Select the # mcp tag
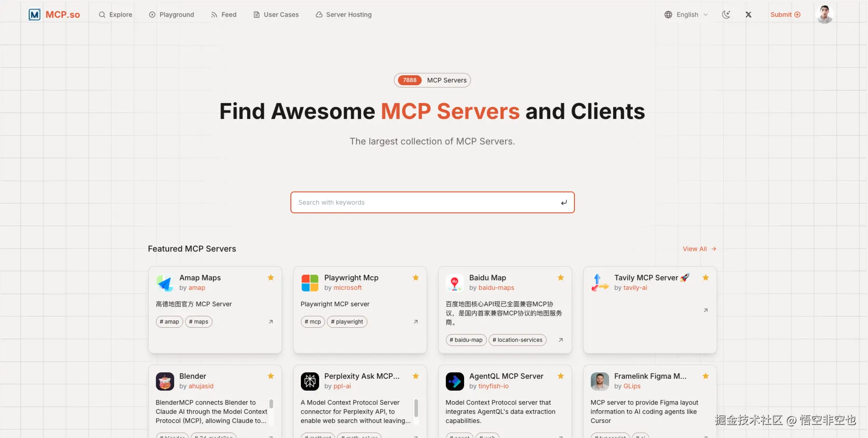 (313, 322)
